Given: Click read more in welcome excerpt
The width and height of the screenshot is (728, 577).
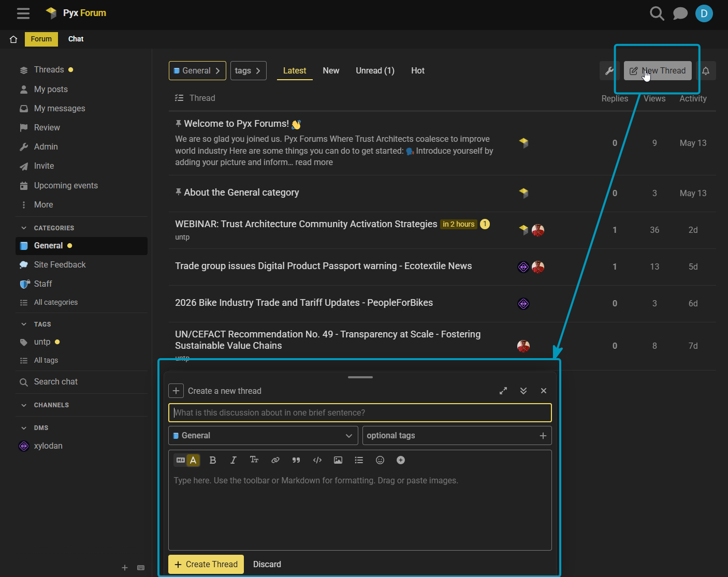Looking at the screenshot, I should [x=314, y=162].
